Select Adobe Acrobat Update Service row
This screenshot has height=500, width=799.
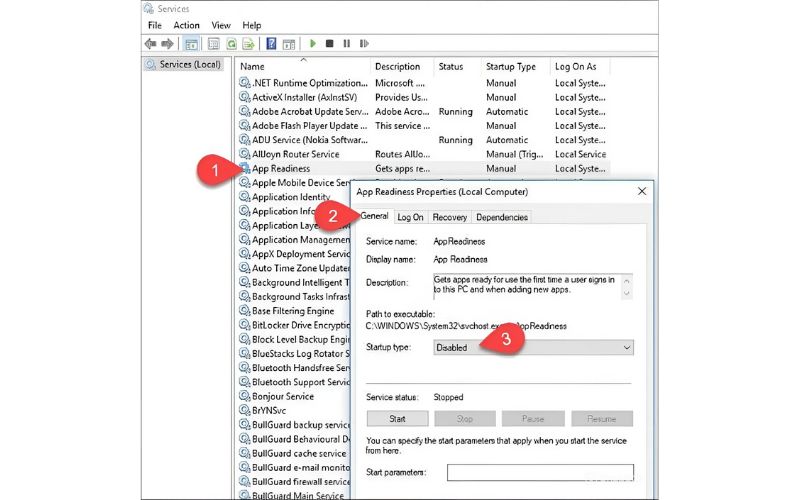pyautogui.click(x=423, y=112)
